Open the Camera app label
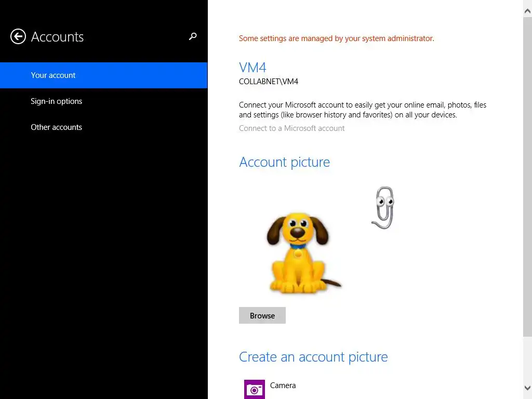Screen dimensions: 532x399 pyautogui.click(x=283, y=385)
